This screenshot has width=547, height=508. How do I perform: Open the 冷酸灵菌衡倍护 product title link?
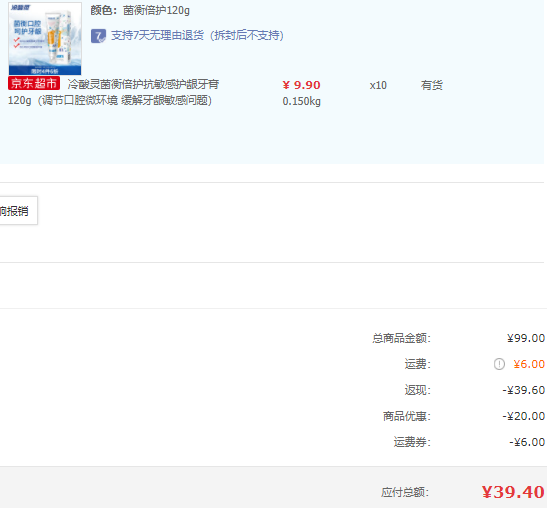pos(113,92)
